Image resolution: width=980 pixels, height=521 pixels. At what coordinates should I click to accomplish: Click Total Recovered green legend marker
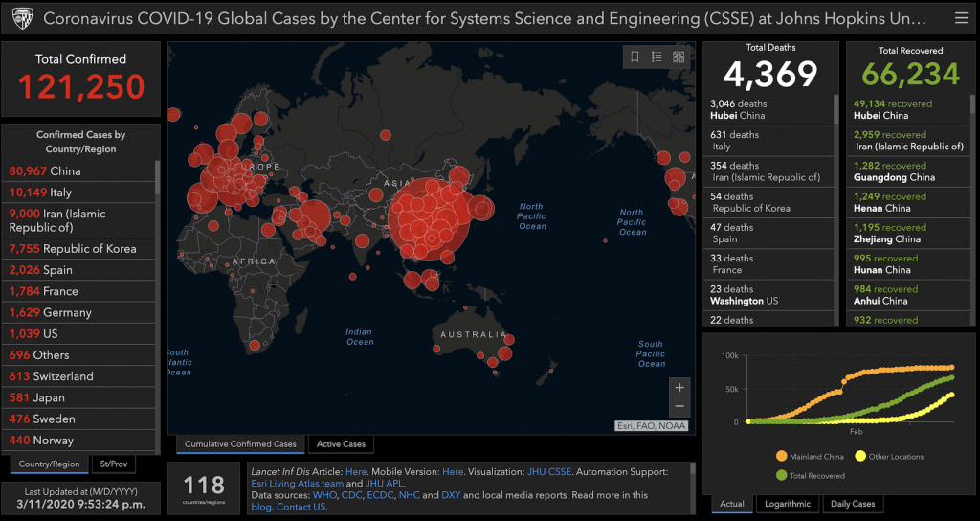tap(781, 475)
